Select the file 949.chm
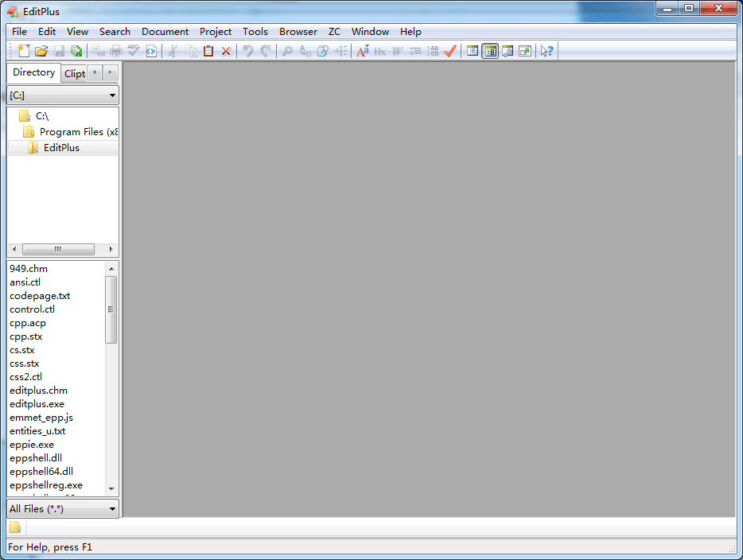The height and width of the screenshot is (560, 743). [29, 269]
